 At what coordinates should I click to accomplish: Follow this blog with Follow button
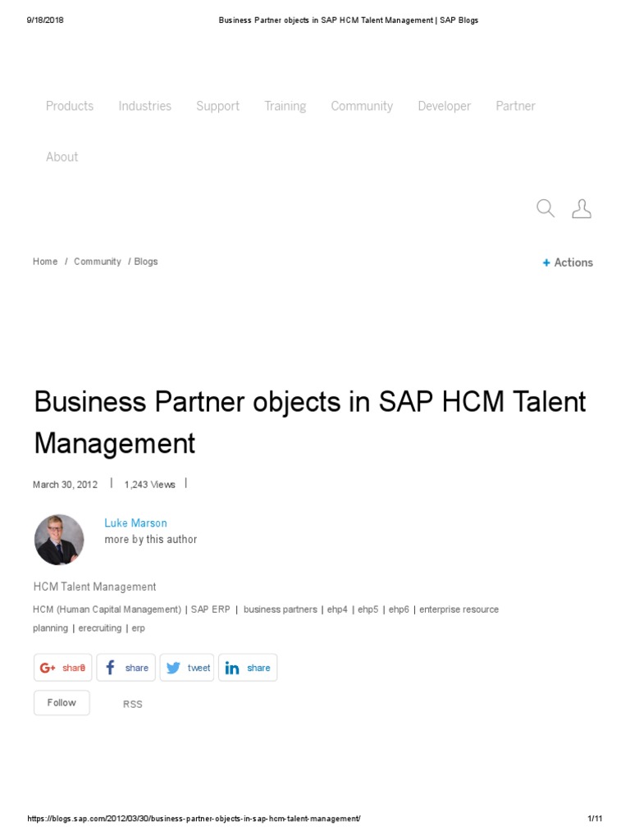click(x=62, y=703)
